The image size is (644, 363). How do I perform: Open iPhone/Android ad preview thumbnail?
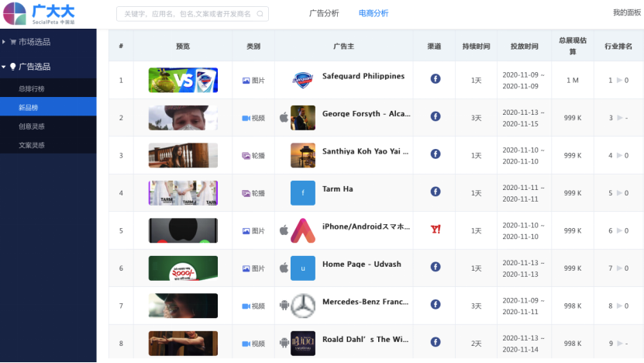183,230
